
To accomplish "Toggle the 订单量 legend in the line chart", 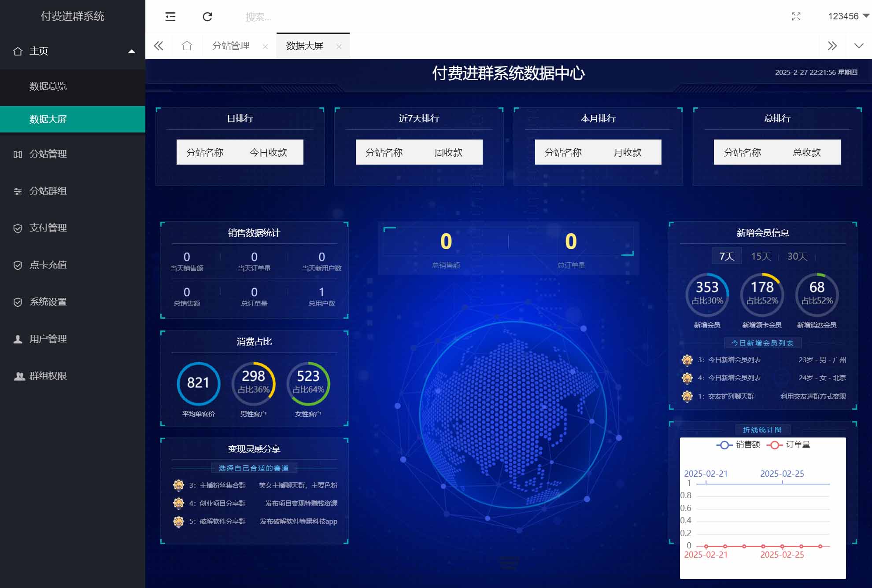I will [x=788, y=445].
